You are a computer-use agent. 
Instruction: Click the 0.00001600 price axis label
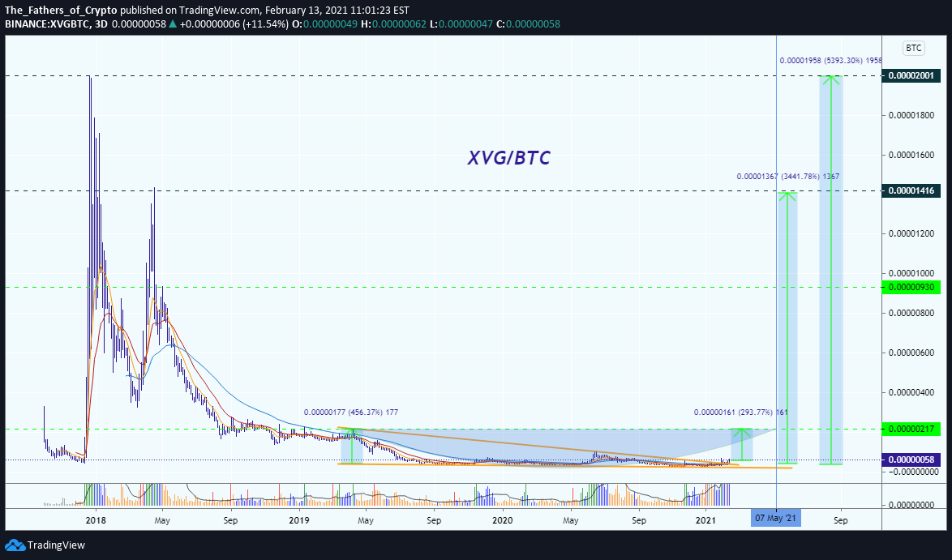tap(911, 155)
